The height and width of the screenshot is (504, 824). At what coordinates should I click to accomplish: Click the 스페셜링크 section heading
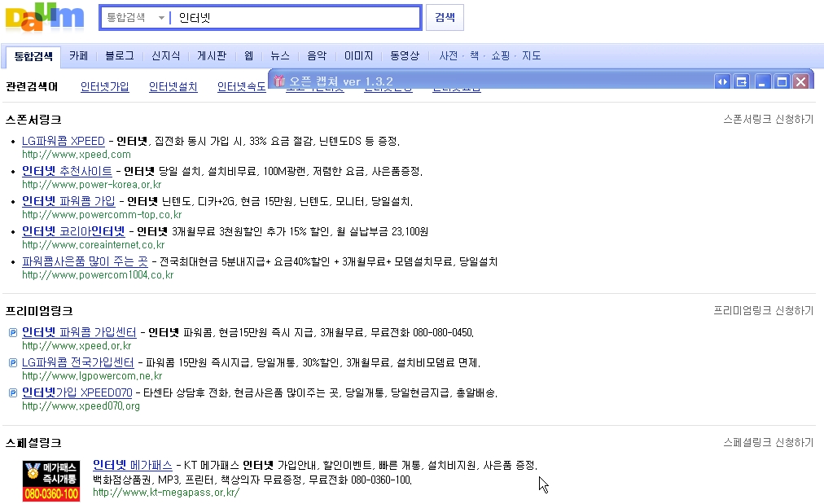[x=33, y=442]
